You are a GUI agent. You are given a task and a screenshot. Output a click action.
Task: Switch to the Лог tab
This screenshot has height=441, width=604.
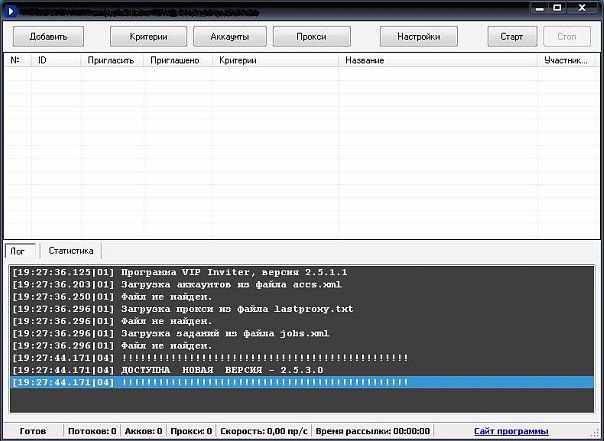point(18,251)
